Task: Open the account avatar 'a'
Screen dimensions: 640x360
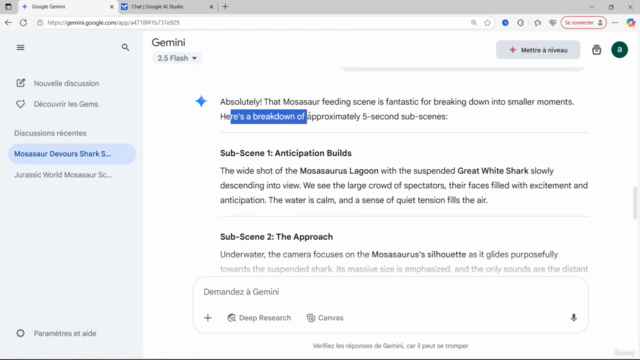Action: pos(619,50)
